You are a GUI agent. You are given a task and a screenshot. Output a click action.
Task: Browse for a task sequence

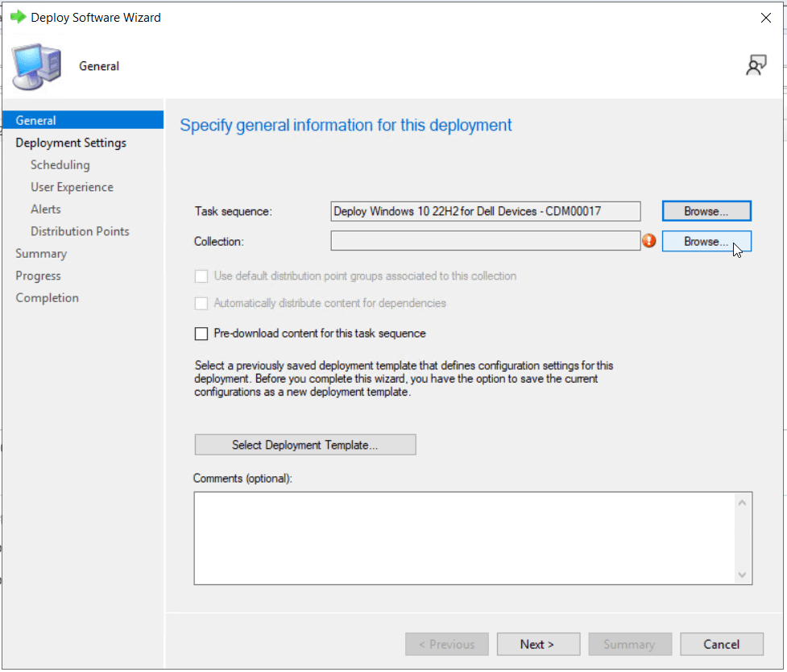pos(706,211)
